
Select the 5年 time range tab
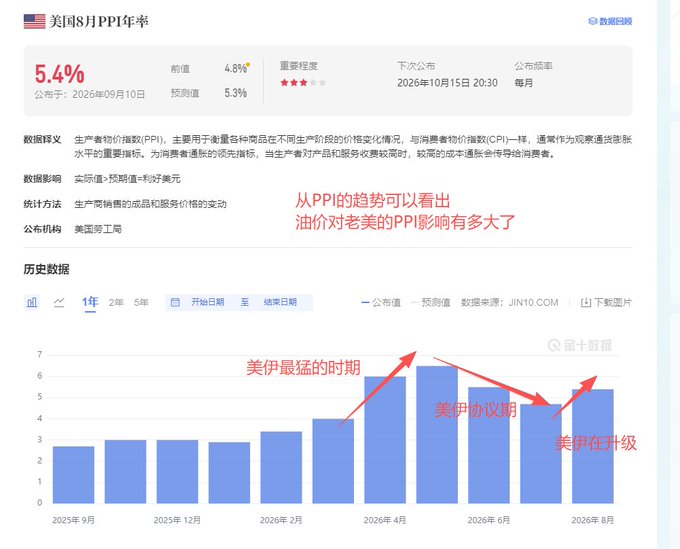[141, 302]
